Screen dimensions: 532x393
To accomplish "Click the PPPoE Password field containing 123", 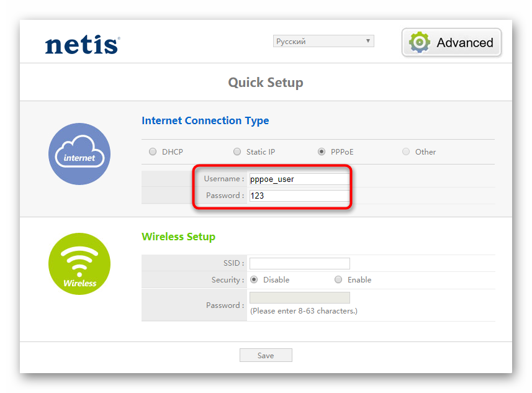I will pyautogui.click(x=299, y=196).
